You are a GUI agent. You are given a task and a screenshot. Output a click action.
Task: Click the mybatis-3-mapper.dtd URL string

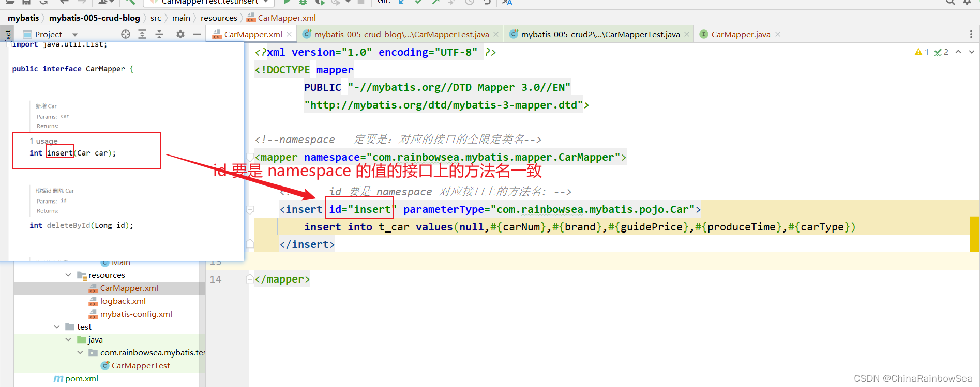click(x=444, y=105)
